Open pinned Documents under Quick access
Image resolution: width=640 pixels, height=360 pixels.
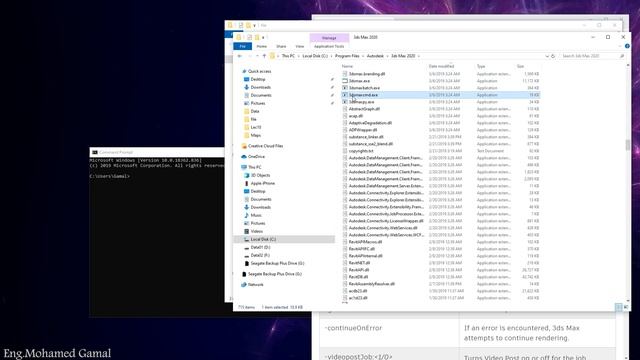[261, 95]
